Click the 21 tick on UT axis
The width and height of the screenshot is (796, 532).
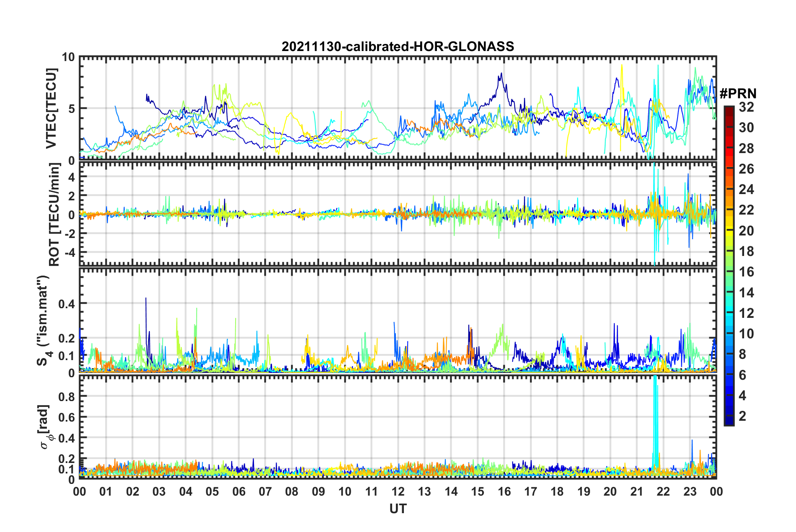click(637, 492)
